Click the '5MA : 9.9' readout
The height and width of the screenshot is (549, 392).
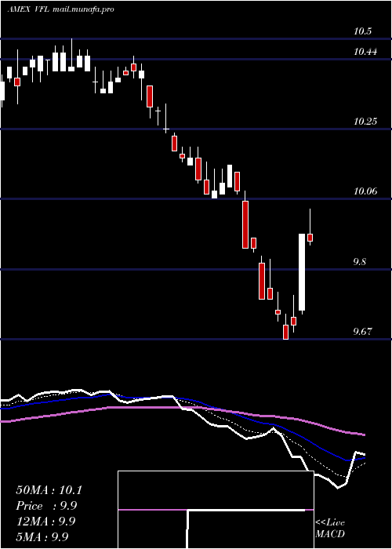(42, 536)
